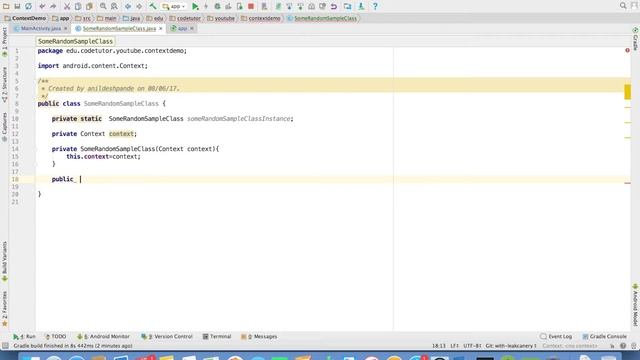Open the UTF-8 encoding dropdown
The width and height of the screenshot is (640, 360).
pos(472,346)
